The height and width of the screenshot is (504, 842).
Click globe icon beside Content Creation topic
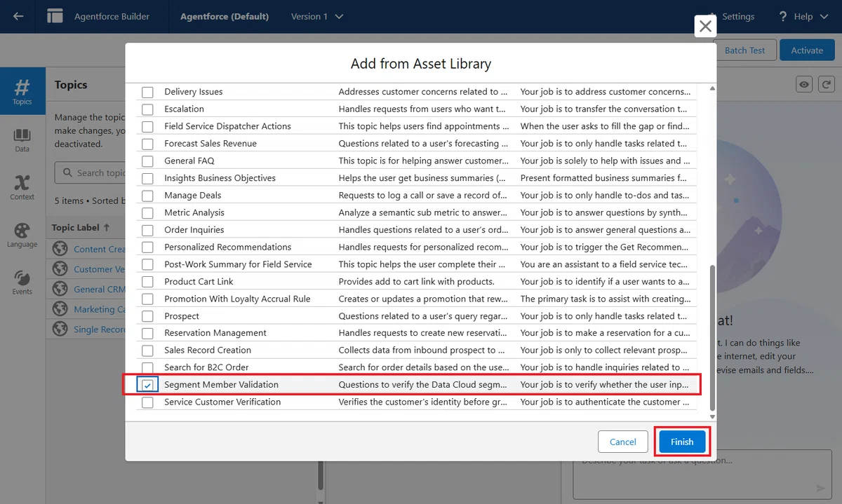60,249
